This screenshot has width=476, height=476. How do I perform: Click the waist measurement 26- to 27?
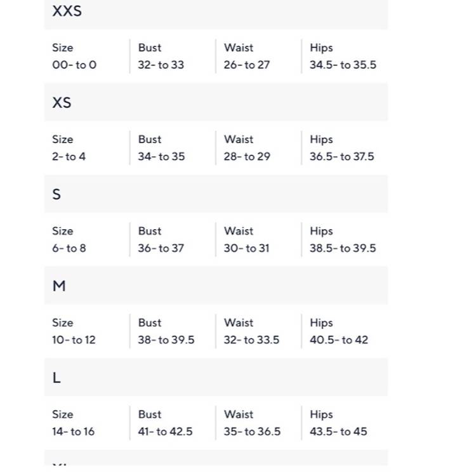[x=246, y=65]
